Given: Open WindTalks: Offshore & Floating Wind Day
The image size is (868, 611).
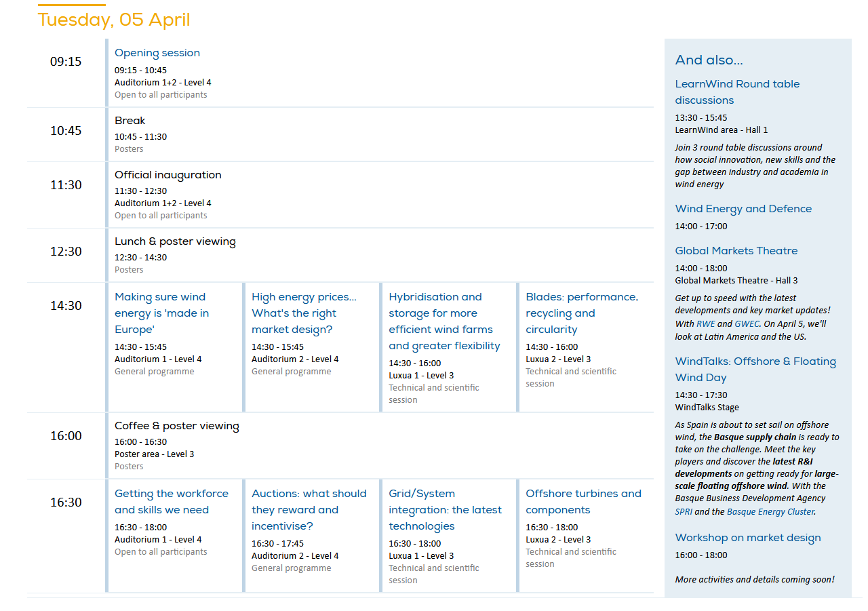Looking at the screenshot, I should point(755,370).
